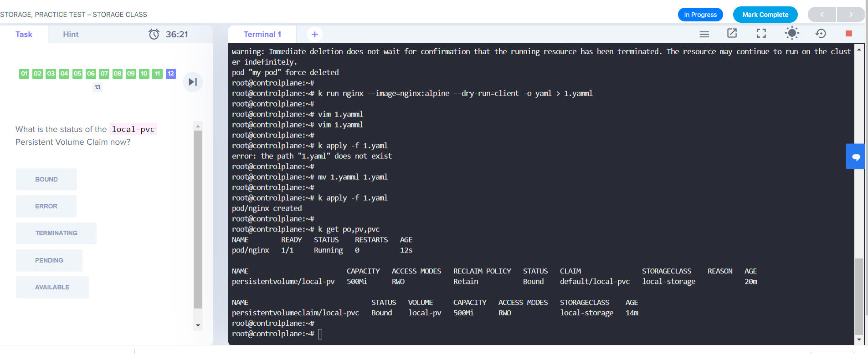Click the Mark Complete button

(765, 15)
